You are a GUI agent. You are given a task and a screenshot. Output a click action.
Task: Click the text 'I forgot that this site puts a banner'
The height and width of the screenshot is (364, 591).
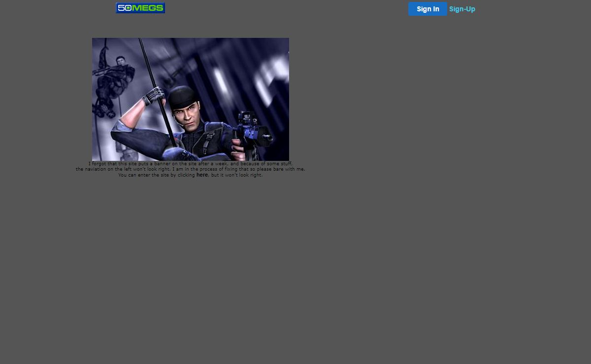click(129, 164)
